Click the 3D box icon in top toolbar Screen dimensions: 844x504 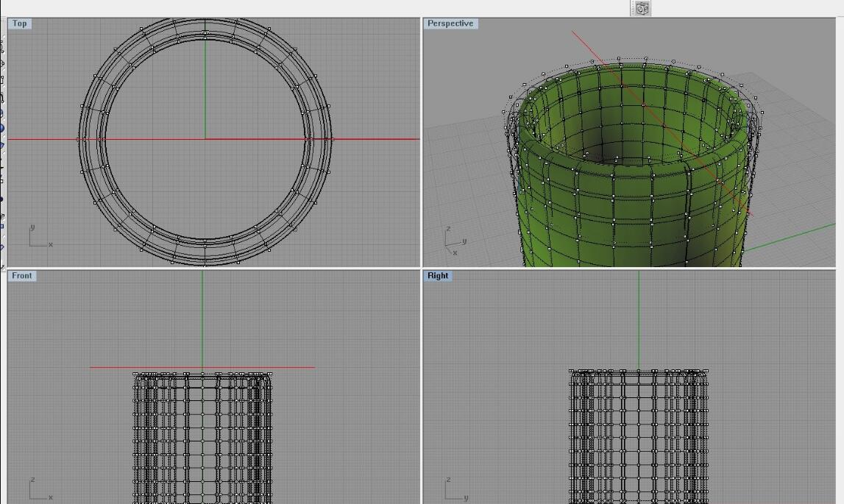point(642,8)
